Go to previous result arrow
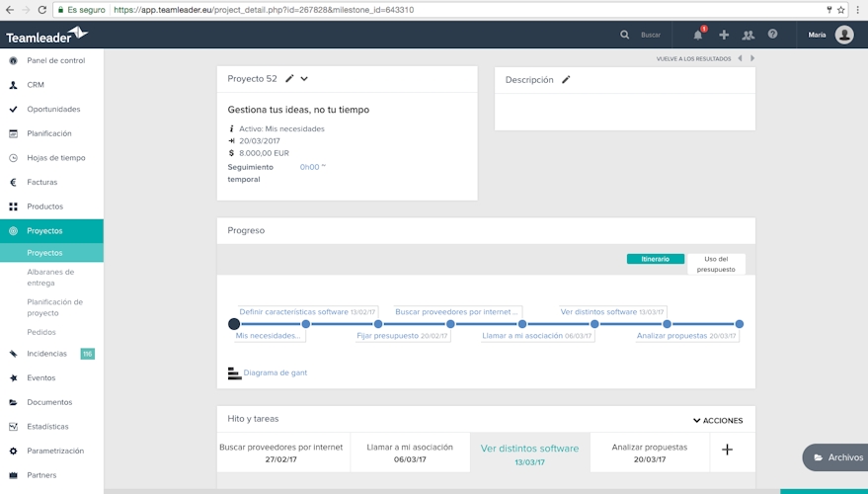Image resolution: width=868 pixels, height=494 pixels. (740, 58)
